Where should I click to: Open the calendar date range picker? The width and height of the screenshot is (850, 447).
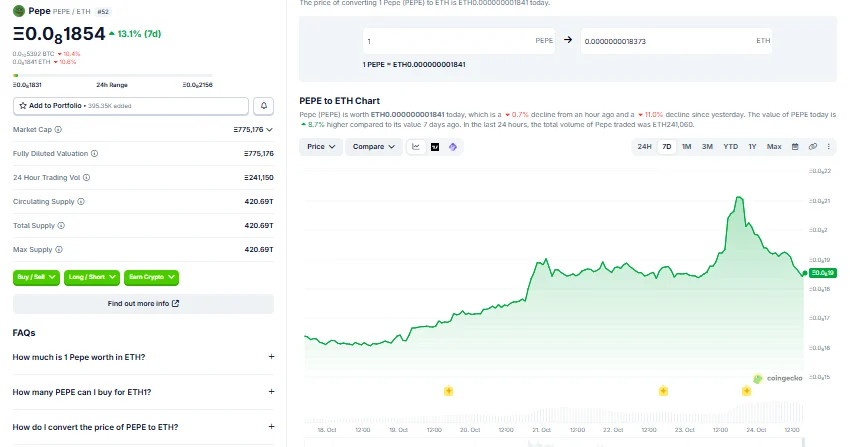pyautogui.click(x=795, y=147)
